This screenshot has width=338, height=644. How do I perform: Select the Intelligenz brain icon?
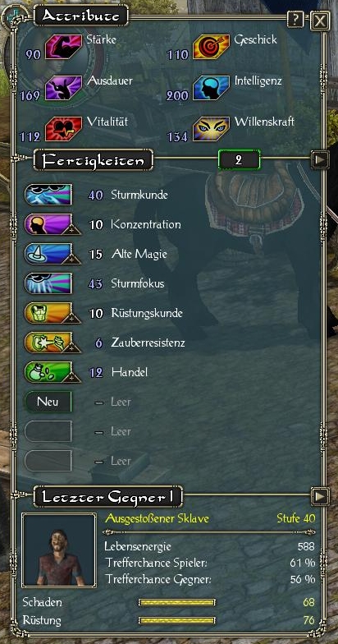[x=211, y=87]
